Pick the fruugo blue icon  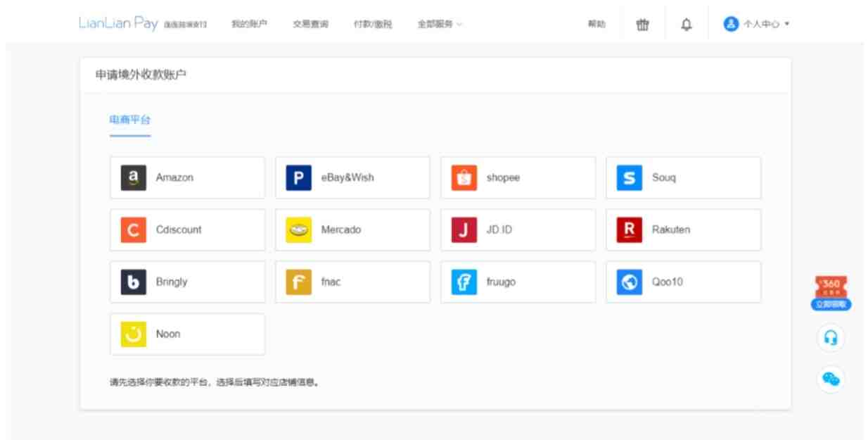coord(464,282)
